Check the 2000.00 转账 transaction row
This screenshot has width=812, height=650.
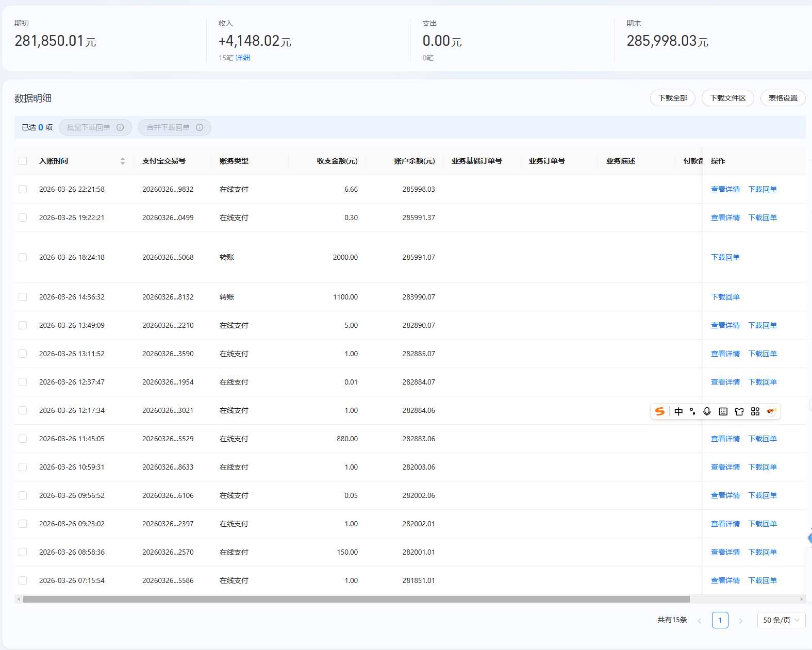(23, 257)
